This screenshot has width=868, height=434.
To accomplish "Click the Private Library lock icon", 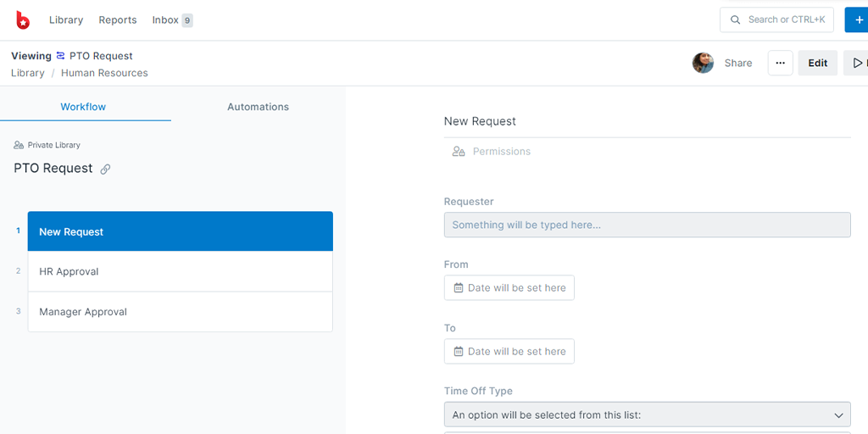I will tap(19, 145).
